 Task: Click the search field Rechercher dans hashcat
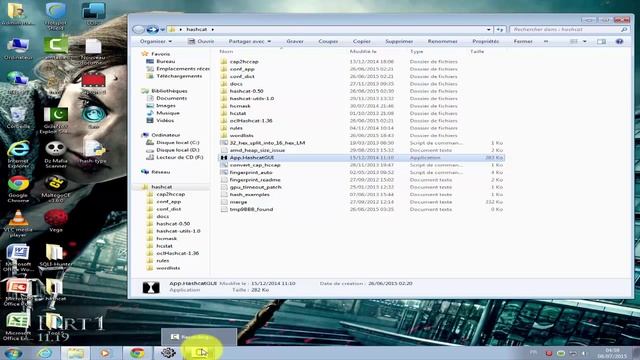tap(569, 29)
